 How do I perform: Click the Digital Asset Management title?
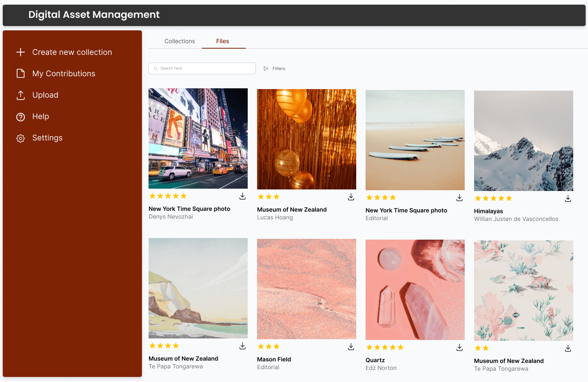(x=94, y=14)
